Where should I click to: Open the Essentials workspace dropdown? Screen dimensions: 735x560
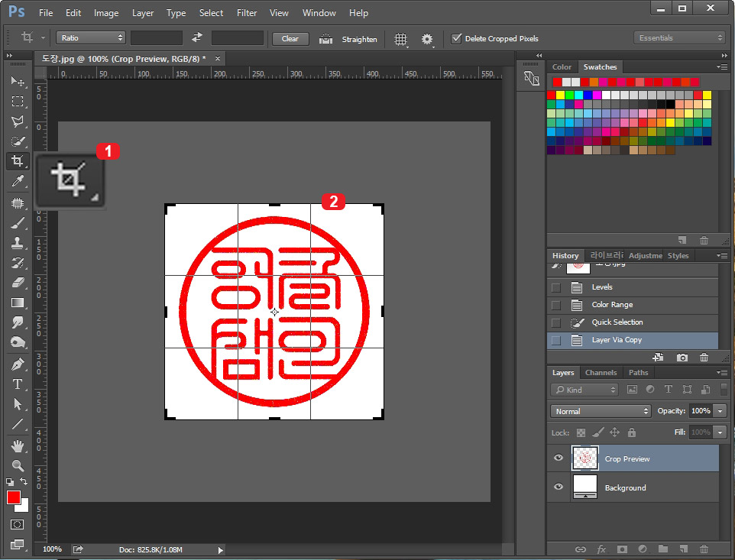coord(679,37)
